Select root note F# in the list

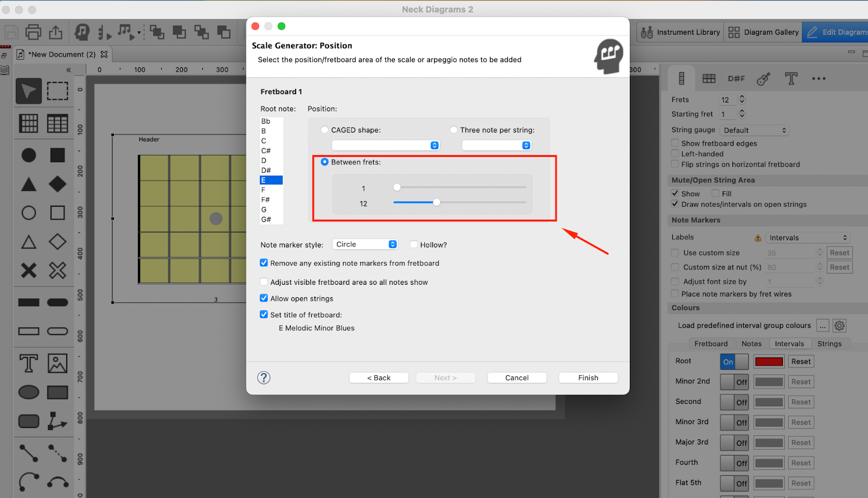click(271, 200)
